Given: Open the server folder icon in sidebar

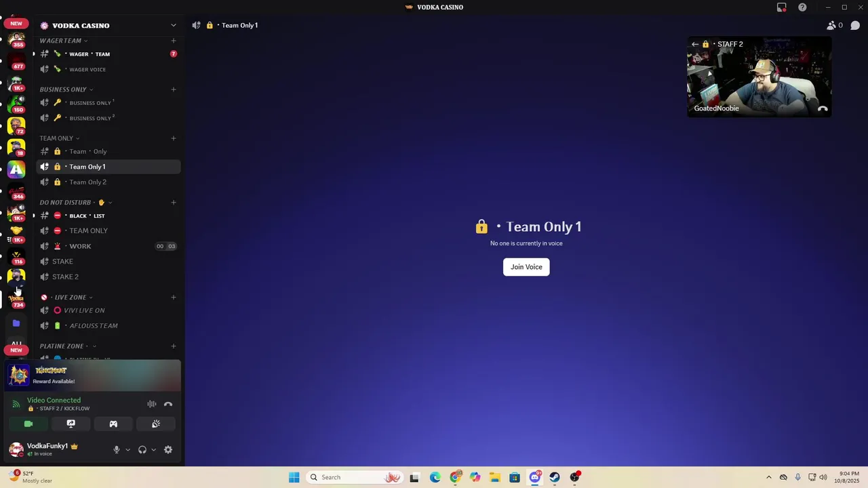Looking at the screenshot, I should [16, 323].
